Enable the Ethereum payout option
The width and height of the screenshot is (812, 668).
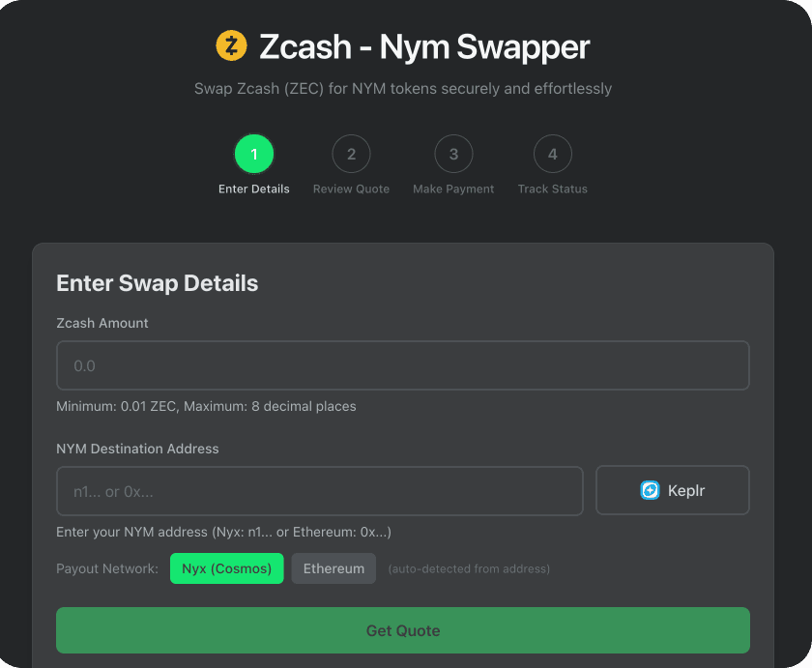point(333,568)
